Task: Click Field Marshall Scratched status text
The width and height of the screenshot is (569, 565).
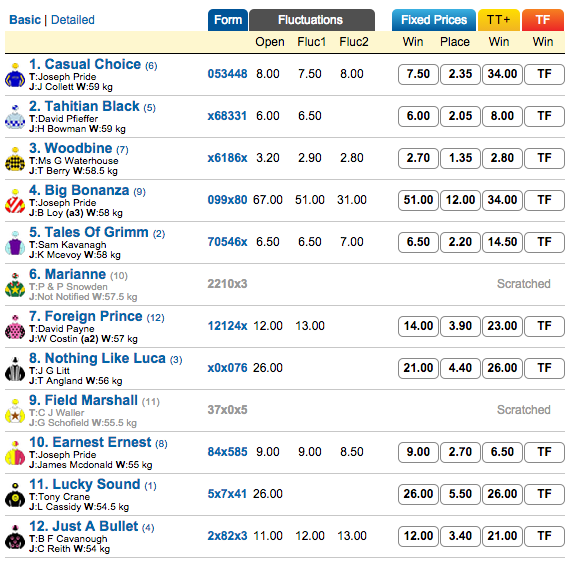Action: (524, 410)
